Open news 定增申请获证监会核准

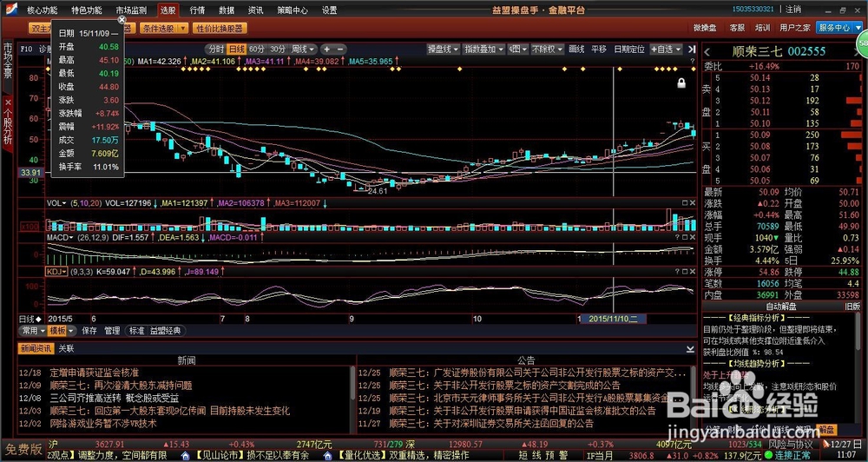coord(94,373)
